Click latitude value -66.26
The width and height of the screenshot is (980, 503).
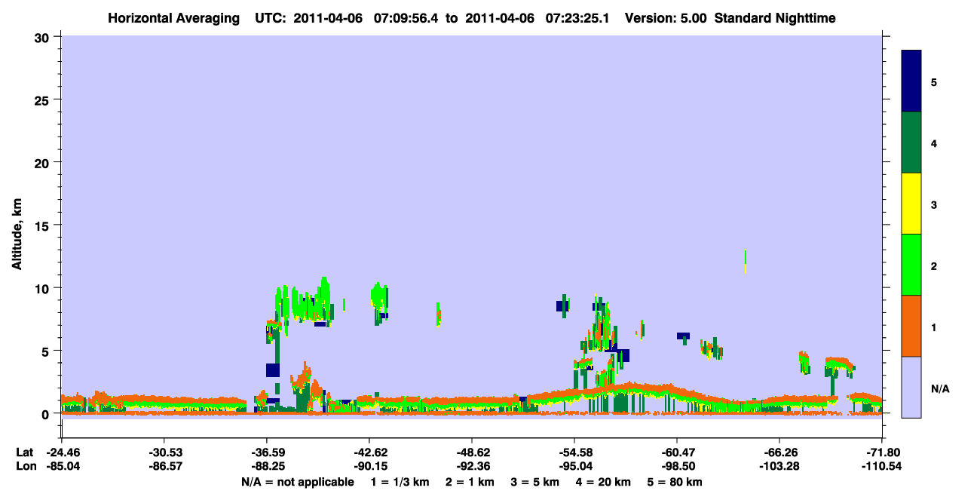779,452
